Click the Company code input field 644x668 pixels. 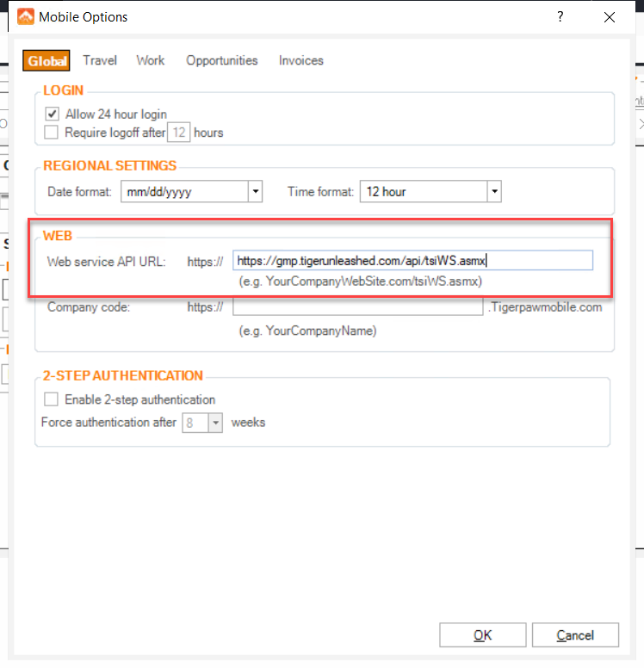click(357, 307)
